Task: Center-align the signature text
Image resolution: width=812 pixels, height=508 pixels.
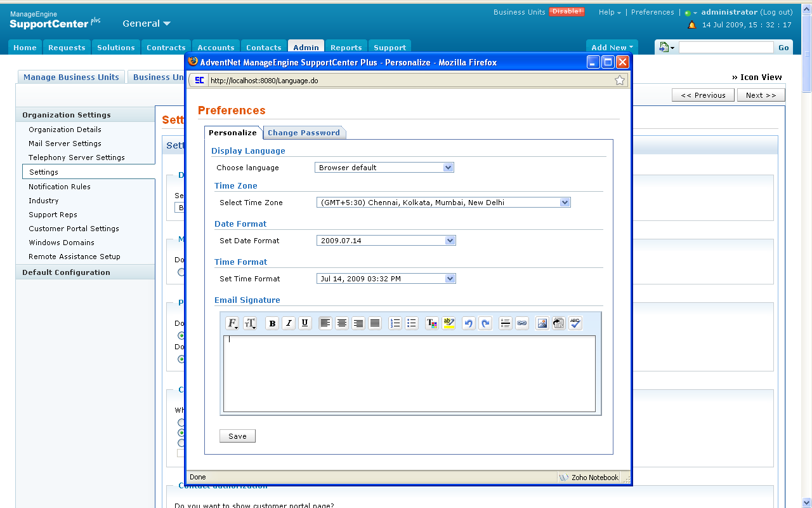Action: click(342, 323)
